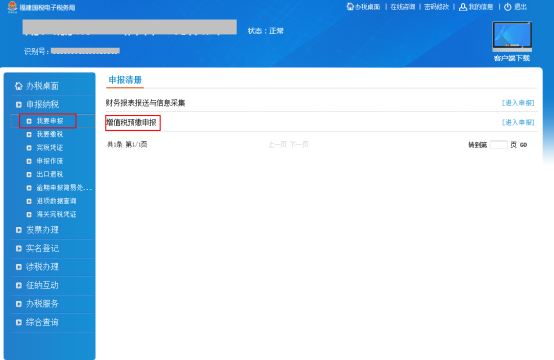554x360 pixels.
Task: Open the 密码修改 link in header
Action: (436, 7)
